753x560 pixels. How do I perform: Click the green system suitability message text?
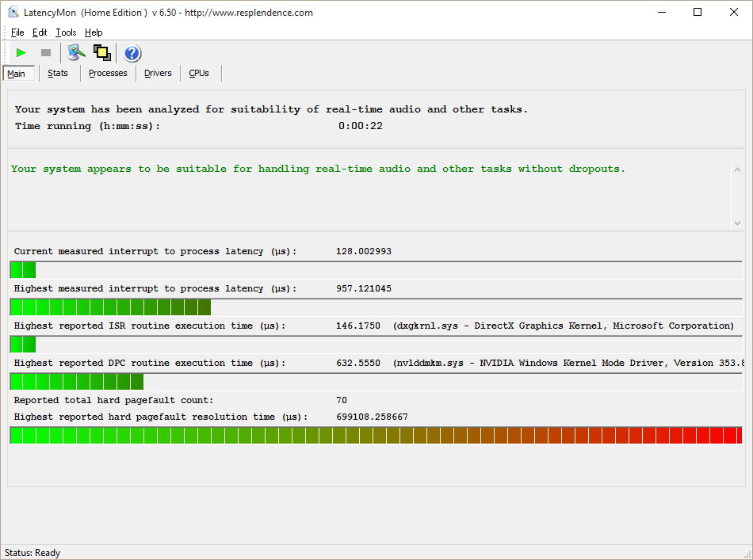[x=318, y=169]
